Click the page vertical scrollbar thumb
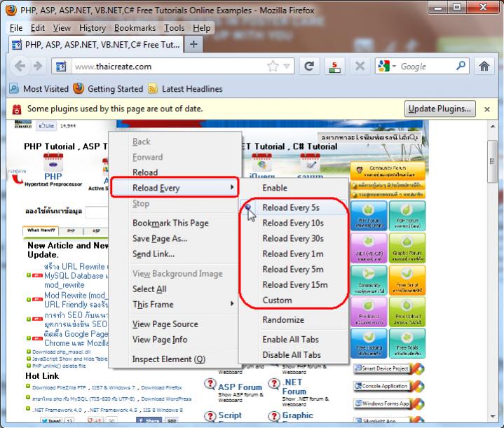 click(x=492, y=161)
